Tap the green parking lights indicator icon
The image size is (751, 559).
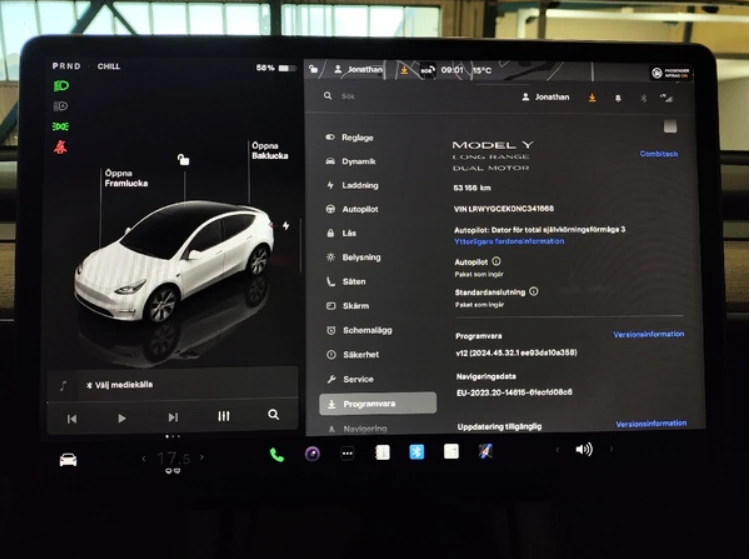coord(60,126)
